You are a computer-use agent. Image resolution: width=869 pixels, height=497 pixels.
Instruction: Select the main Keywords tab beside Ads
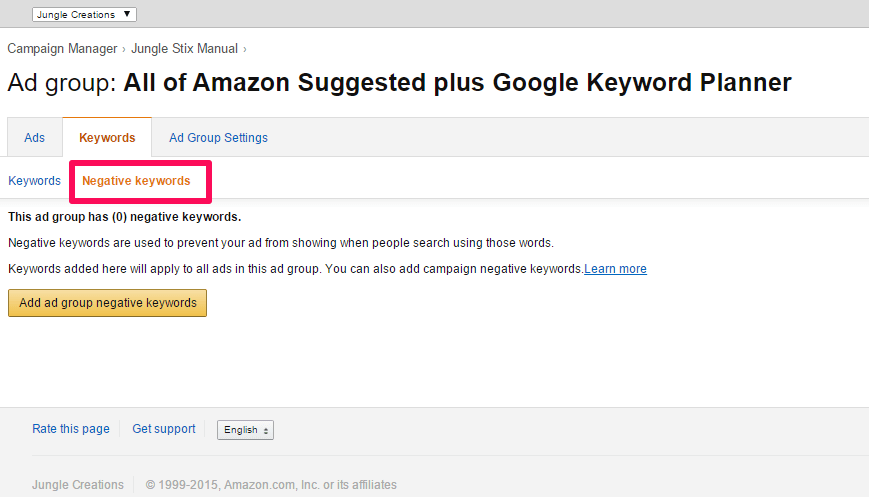(107, 138)
